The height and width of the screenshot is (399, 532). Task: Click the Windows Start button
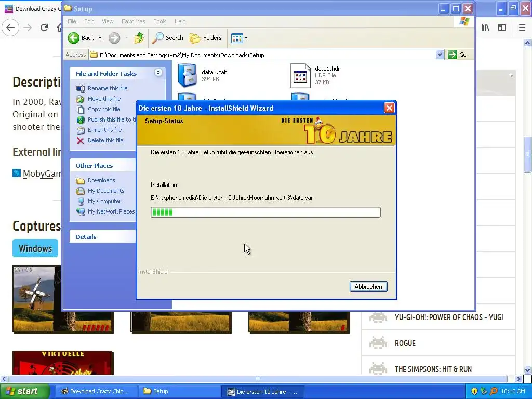click(24, 392)
